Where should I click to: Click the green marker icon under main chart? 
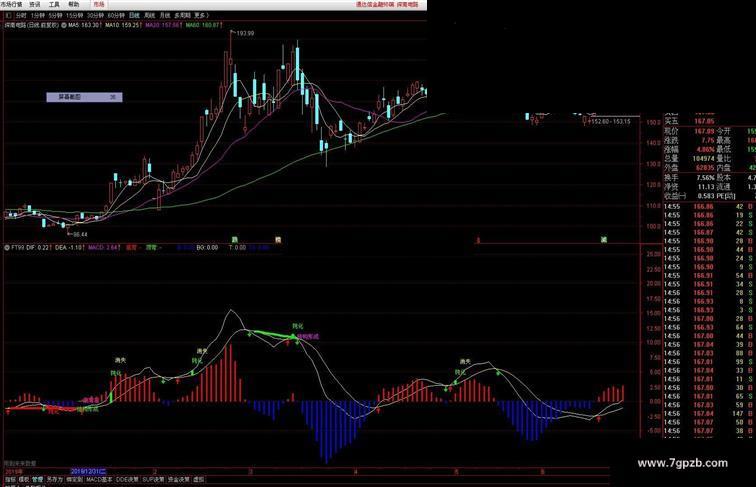[234, 240]
